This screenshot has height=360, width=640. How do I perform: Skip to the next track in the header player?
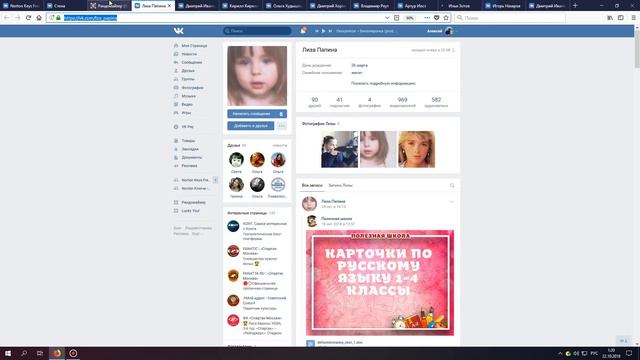coord(330,31)
